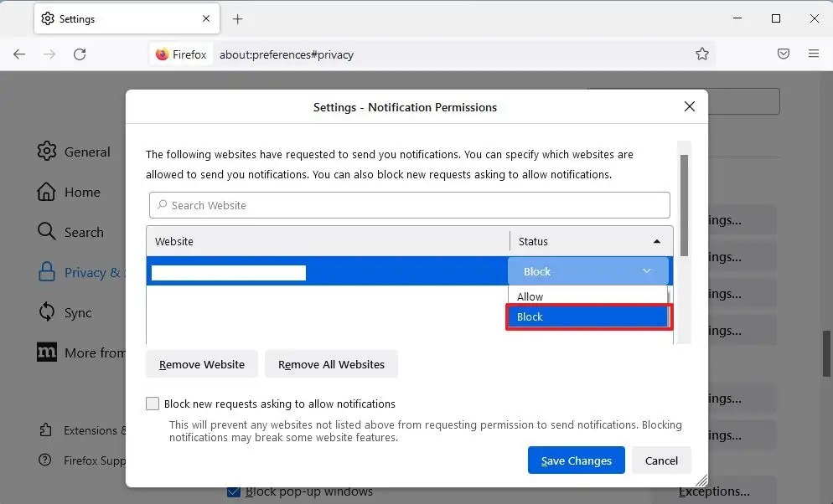Click the Firefox Support question mark icon
This screenshot has width=833, height=504.
click(45, 460)
